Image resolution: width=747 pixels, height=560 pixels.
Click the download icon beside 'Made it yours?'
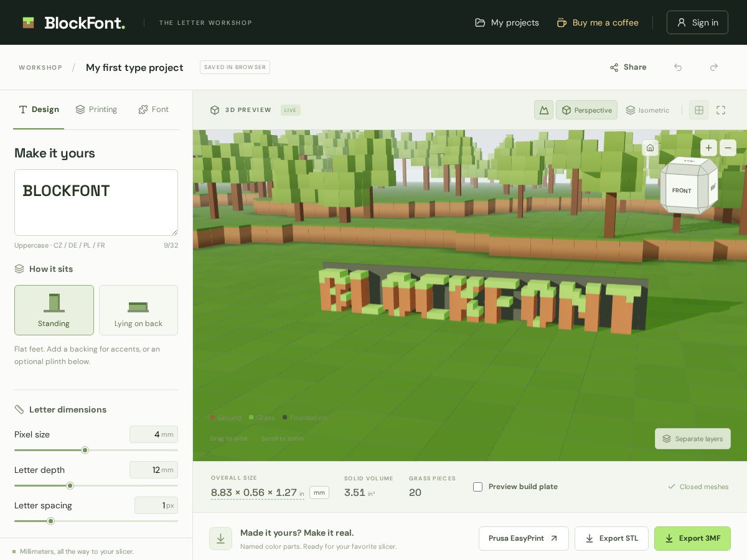(x=220, y=539)
